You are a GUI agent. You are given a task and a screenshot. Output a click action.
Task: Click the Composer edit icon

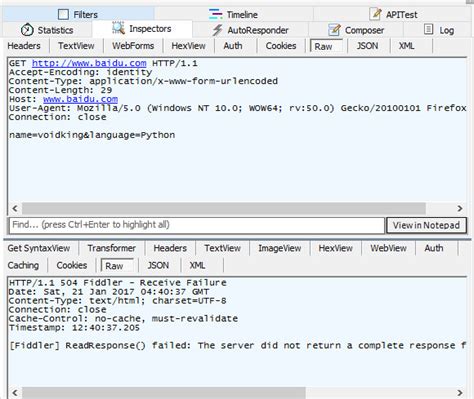click(334, 30)
